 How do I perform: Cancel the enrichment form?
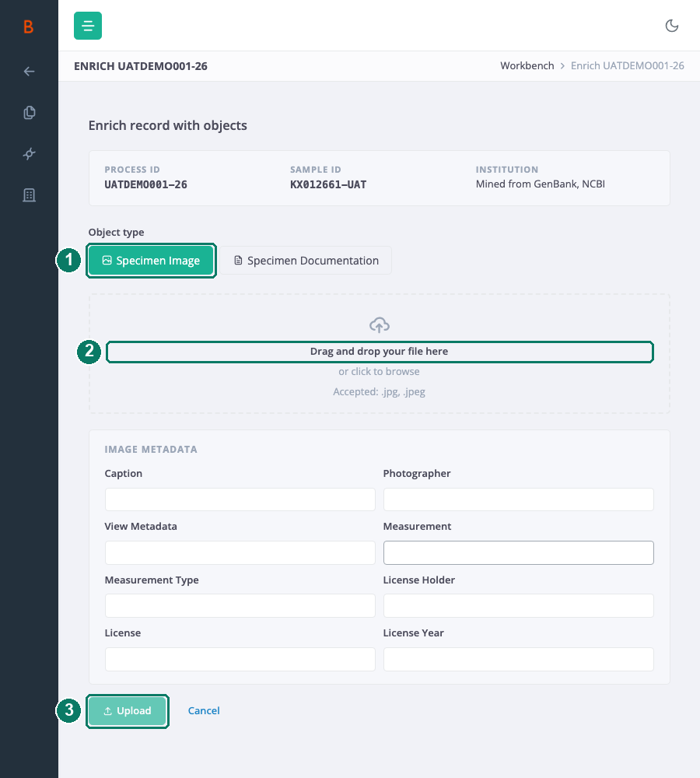coord(204,710)
